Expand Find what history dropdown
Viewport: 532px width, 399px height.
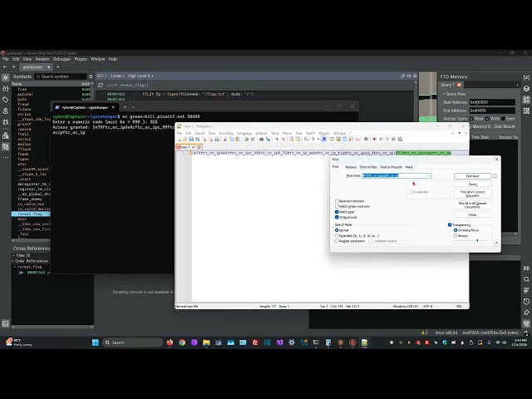pyautogui.click(x=430, y=175)
